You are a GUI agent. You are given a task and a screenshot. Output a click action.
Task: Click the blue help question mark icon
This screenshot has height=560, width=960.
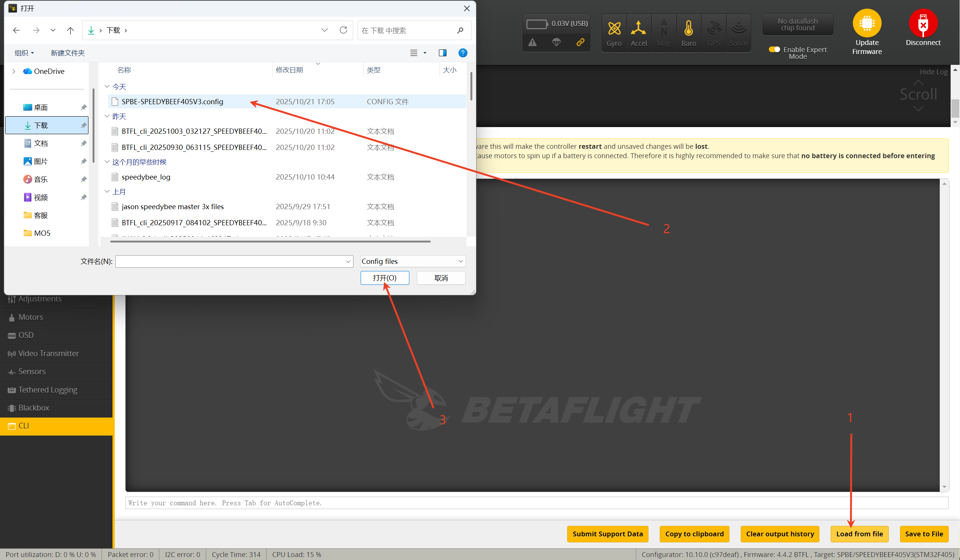(463, 53)
